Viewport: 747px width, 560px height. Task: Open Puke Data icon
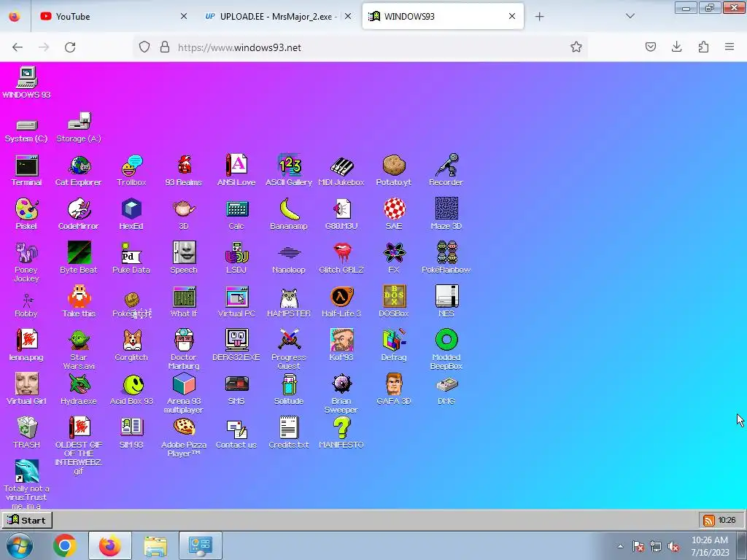pos(131,257)
